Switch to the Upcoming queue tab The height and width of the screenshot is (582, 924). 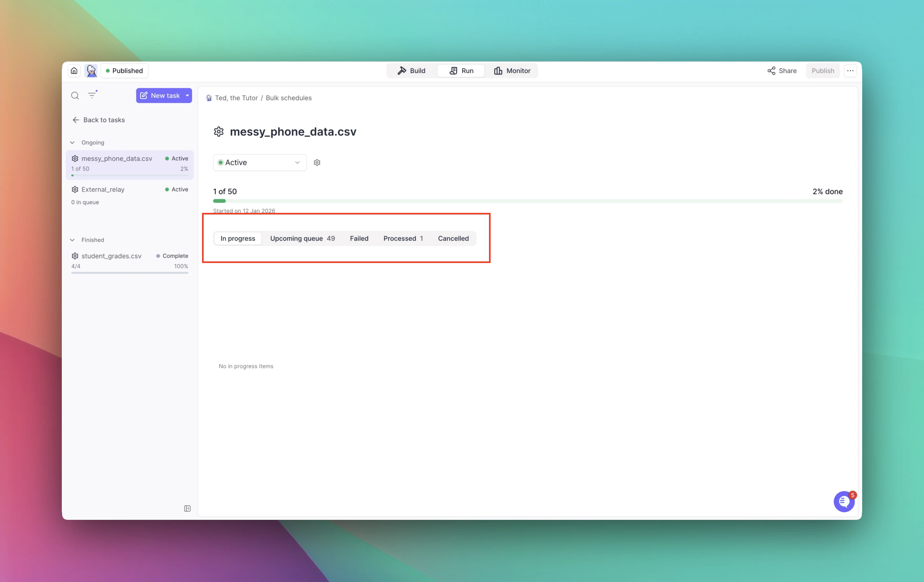(x=302, y=238)
